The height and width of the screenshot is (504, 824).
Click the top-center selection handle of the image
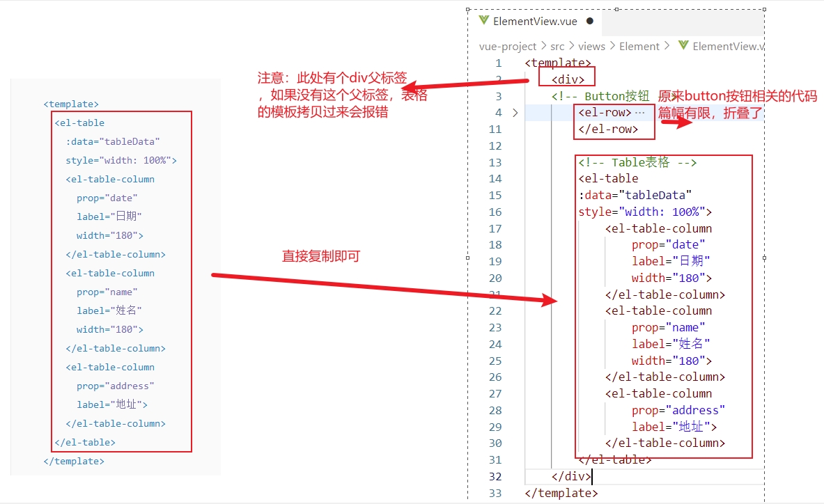(x=616, y=8)
